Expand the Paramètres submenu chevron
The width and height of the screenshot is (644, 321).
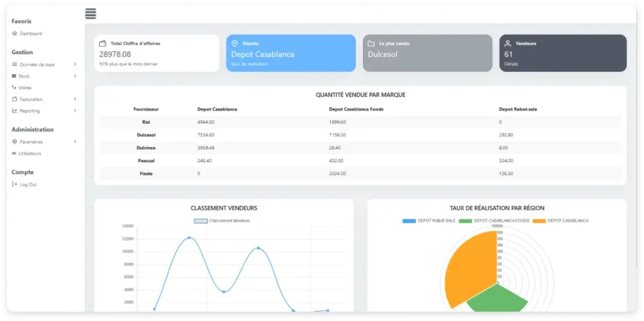click(75, 141)
